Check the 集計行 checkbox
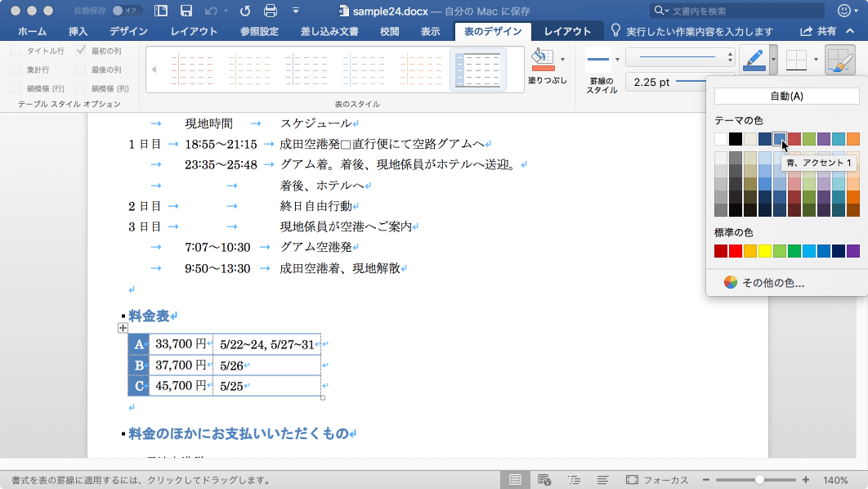The image size is (868, 489). coord(16,70)
